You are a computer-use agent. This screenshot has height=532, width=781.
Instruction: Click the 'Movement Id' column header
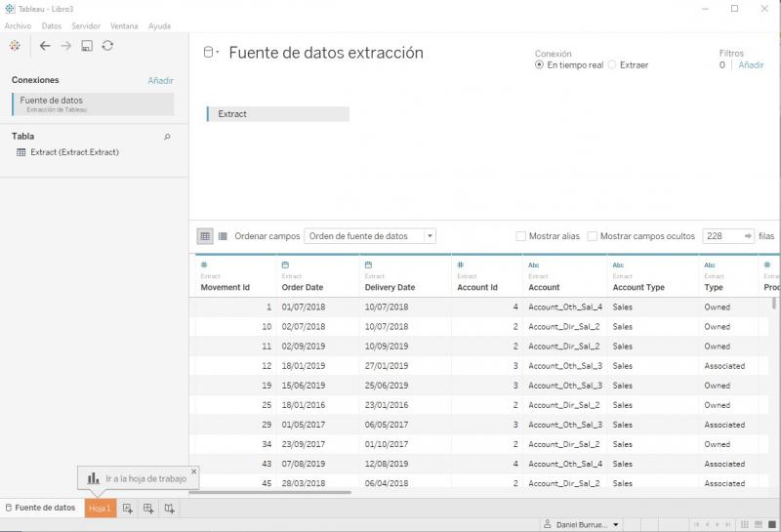(226, 287)
